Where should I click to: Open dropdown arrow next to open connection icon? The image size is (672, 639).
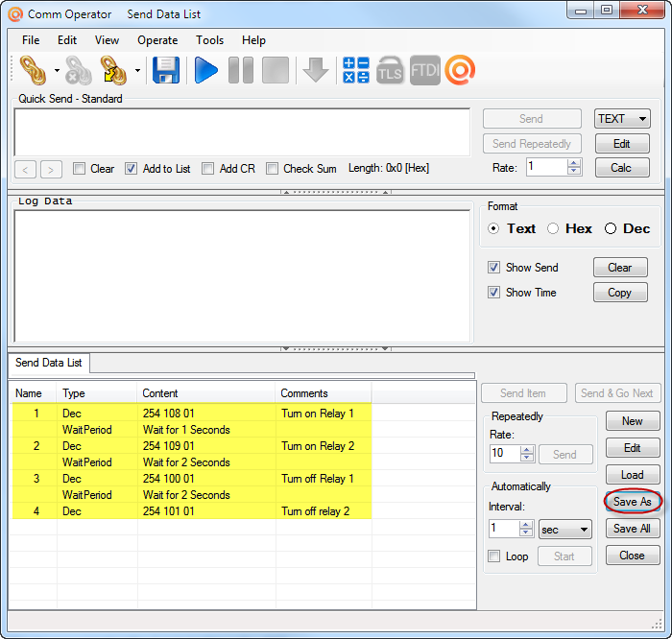point(57,71)
